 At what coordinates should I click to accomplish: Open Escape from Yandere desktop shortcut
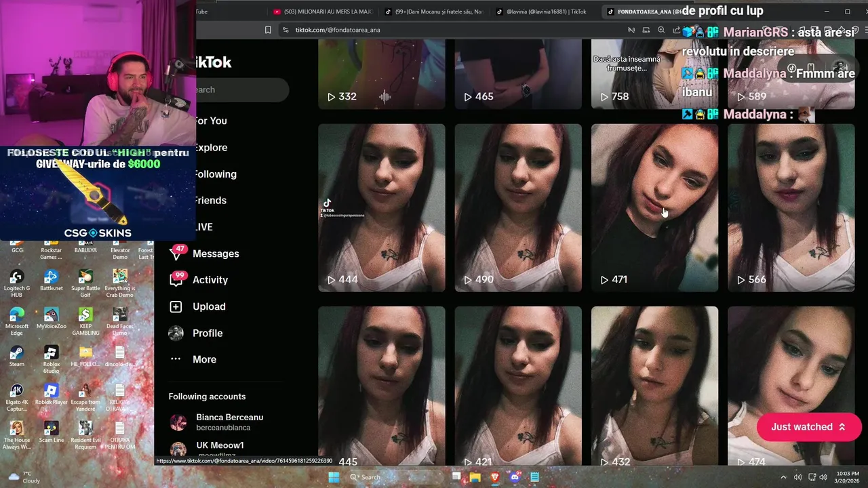[x=85, y=397]
